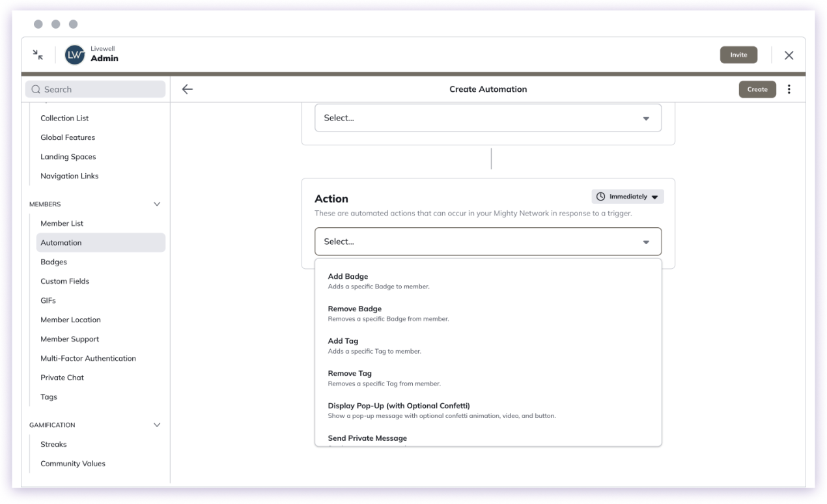Click the clock icon in Immediately dropdown
Image resolution: width=827 pixels, height=504 pixels.
(600, 197)
